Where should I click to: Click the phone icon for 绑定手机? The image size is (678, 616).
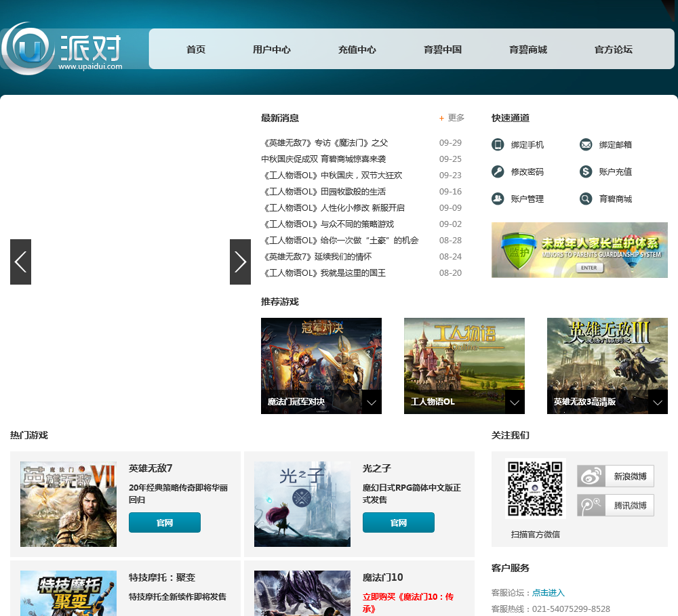(x=498, y=144)
